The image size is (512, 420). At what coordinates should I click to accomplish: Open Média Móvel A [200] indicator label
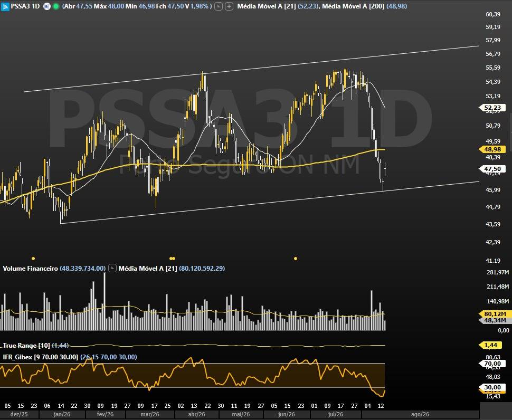[x=353, y=6]
